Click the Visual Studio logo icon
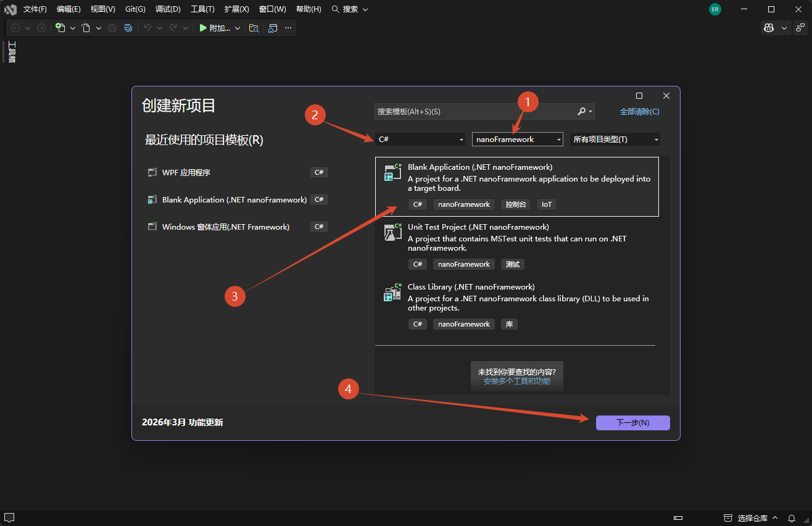 (x=10, y=9)
